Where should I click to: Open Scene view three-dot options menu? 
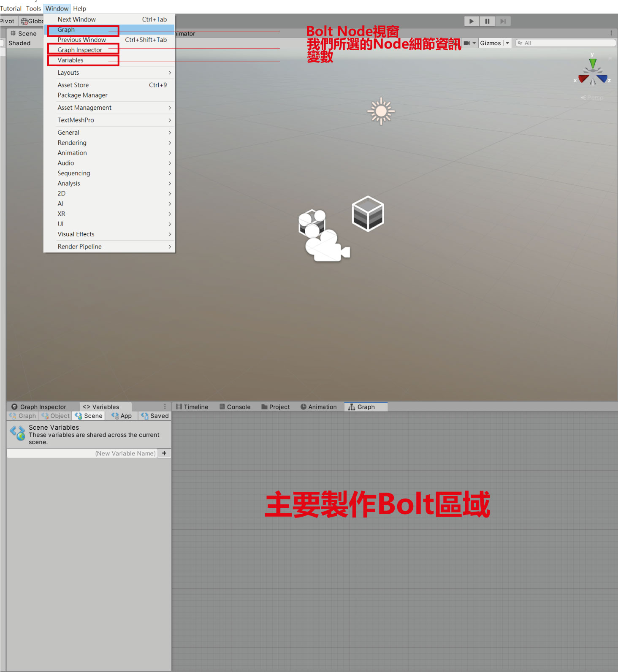coord(611,33)
